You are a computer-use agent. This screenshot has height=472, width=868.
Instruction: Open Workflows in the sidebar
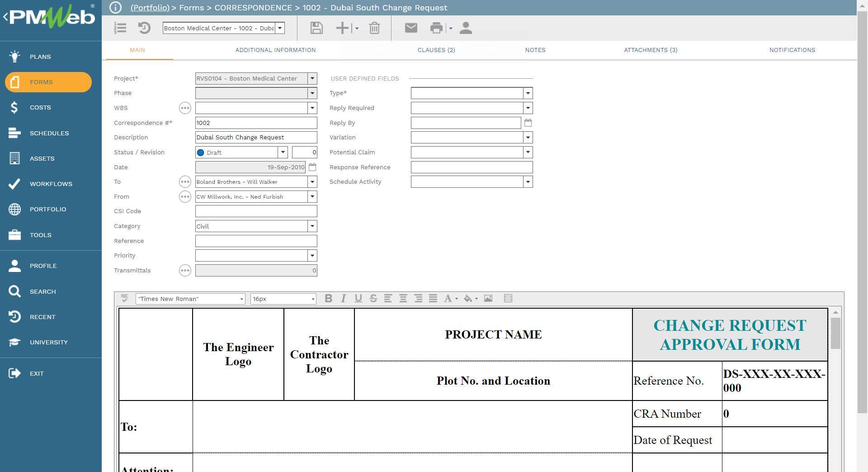coord(51,184)
